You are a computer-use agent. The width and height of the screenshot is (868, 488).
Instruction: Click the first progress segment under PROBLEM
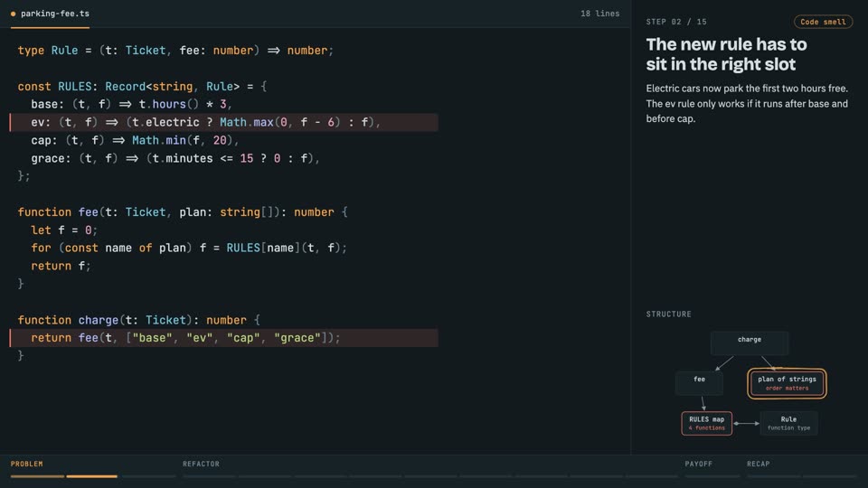pos(37,476)
